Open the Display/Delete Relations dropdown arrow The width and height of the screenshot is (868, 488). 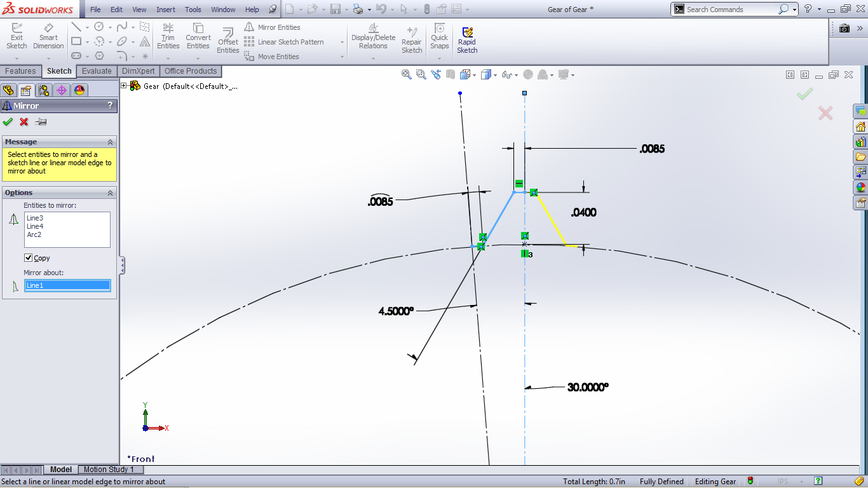pyautogui.click(x=373, y=58)
